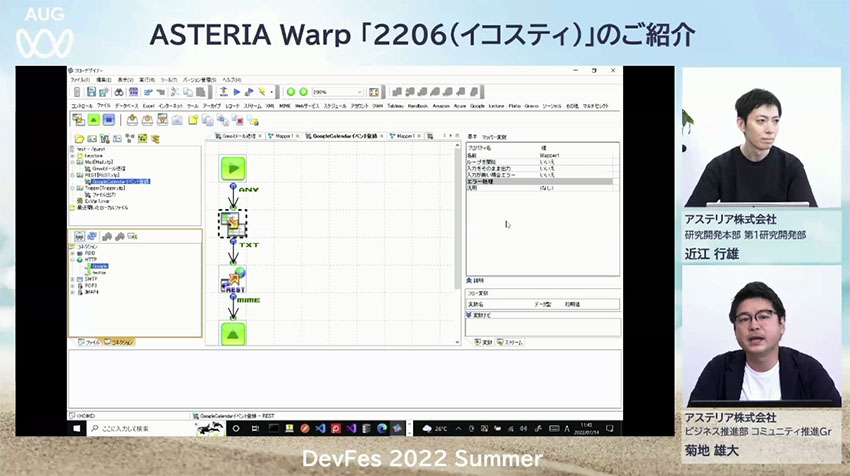Click the fit-to-window icon beside the zoom box
The image size is (850, 476).
[374, 92]
